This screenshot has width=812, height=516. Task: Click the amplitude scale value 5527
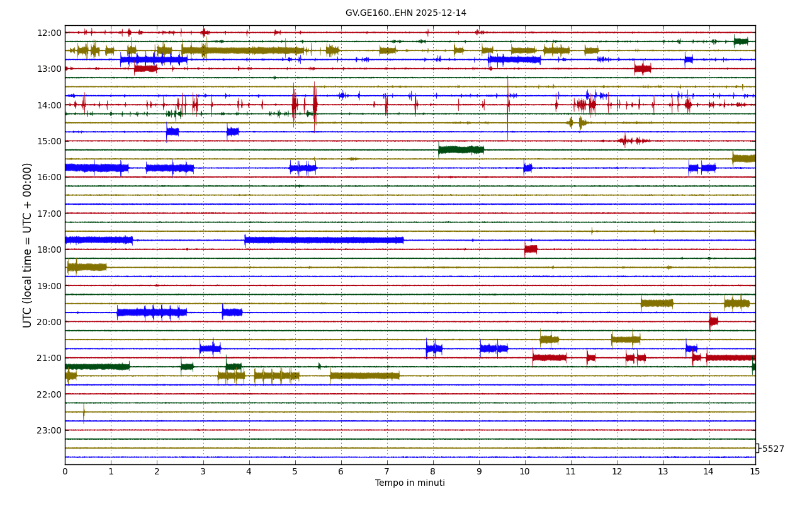(773, 449)
